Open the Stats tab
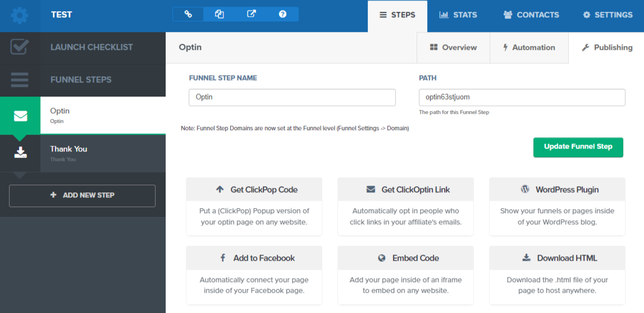 tap(458, 16)
